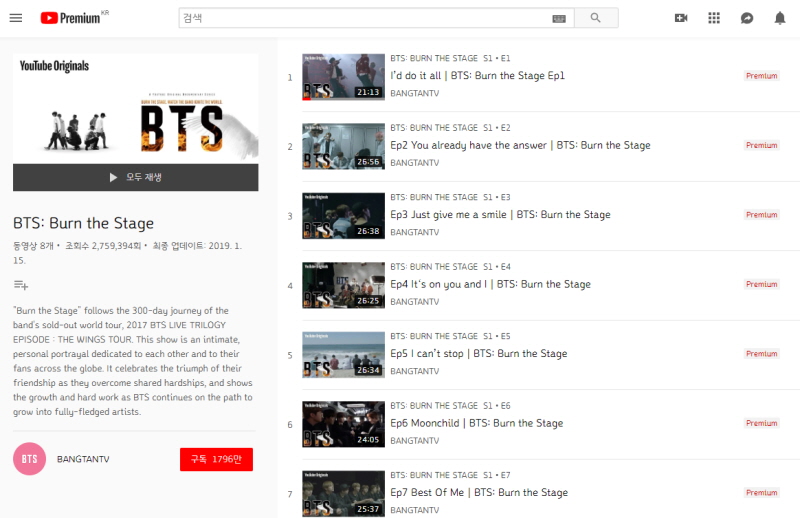
Task: Open 'Ep3 Just give me a smile' video
Action: pos(500,215)
